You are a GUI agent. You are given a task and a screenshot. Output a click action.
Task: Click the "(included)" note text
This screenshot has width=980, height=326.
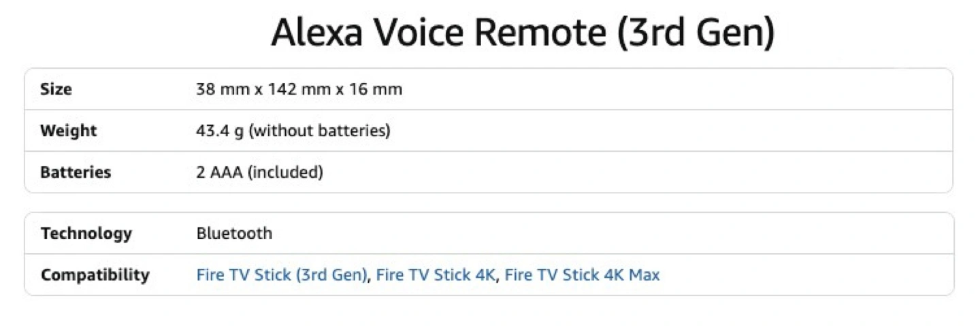[284, 172]
